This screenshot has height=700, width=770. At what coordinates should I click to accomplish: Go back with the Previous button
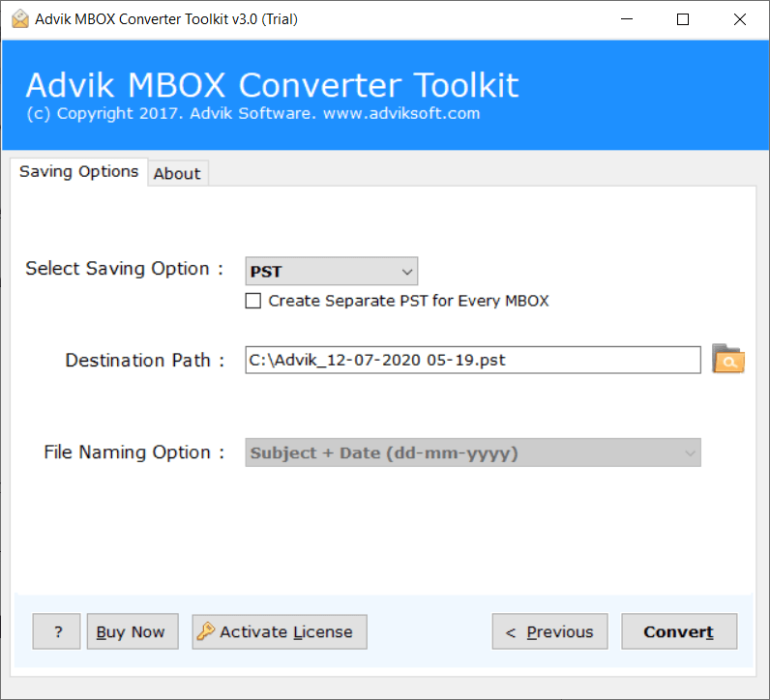pos(549,631)
